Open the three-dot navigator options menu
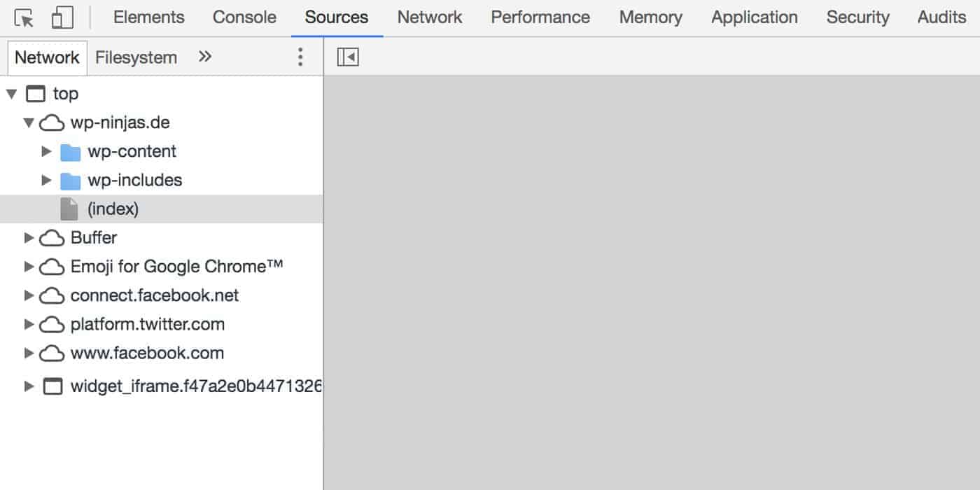Image resolution: width=980 pixels, height=490 pixels. pos(300,57)
